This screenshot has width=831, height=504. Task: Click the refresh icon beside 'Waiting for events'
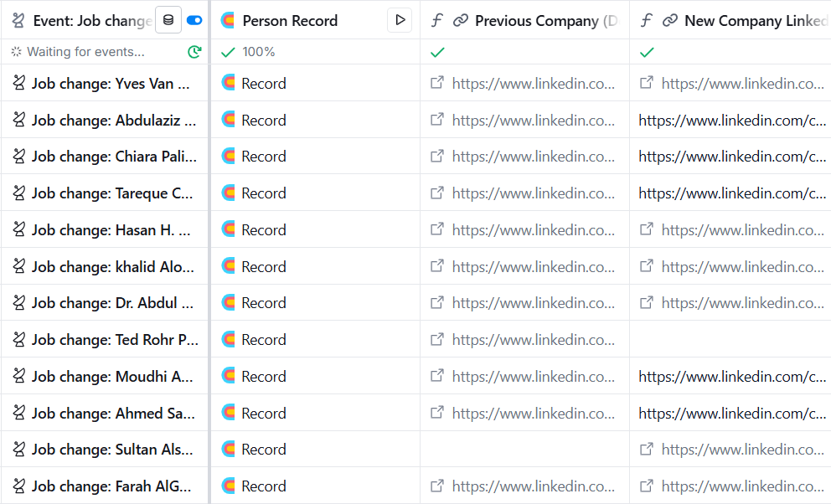[195, 51]
